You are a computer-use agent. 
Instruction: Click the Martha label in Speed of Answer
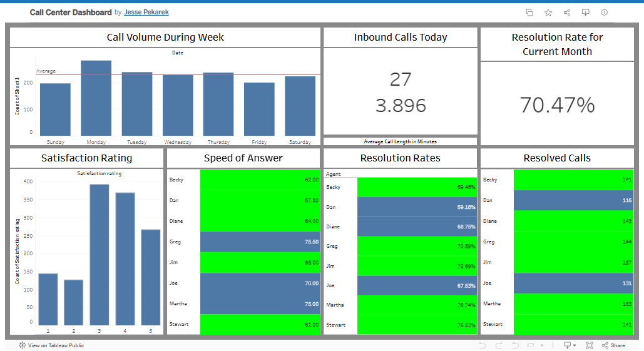[178, 304]
